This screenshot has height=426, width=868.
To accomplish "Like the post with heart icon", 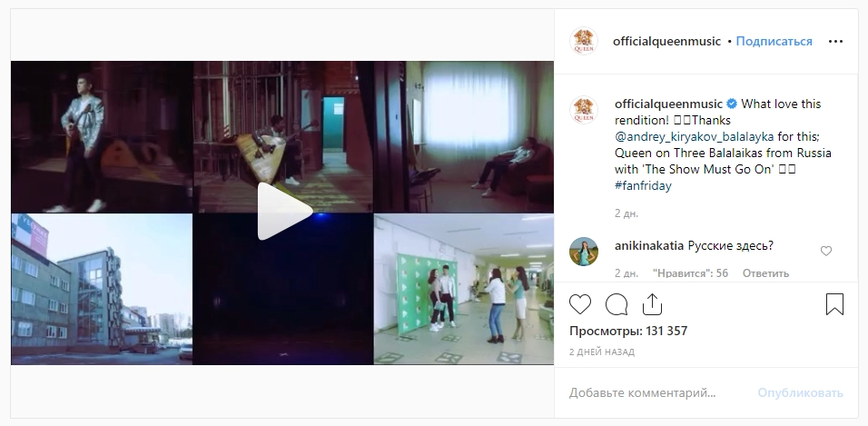I will [x=580, y=304].
